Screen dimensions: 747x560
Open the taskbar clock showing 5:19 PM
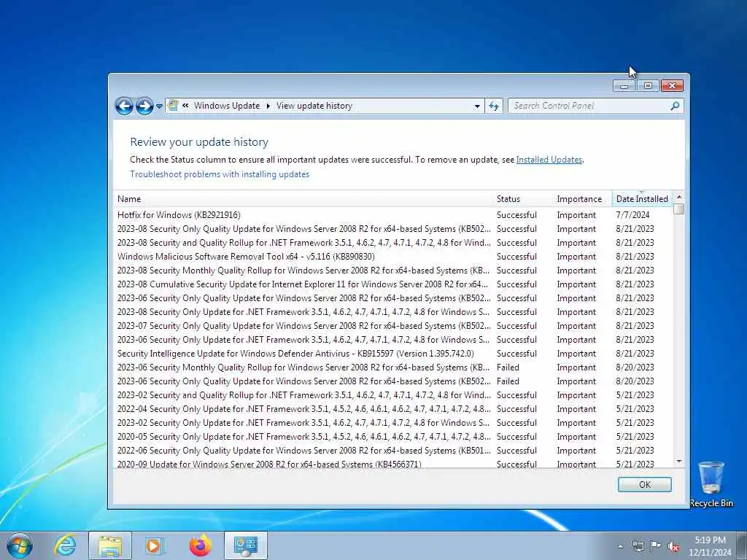[x=710, y=546]
